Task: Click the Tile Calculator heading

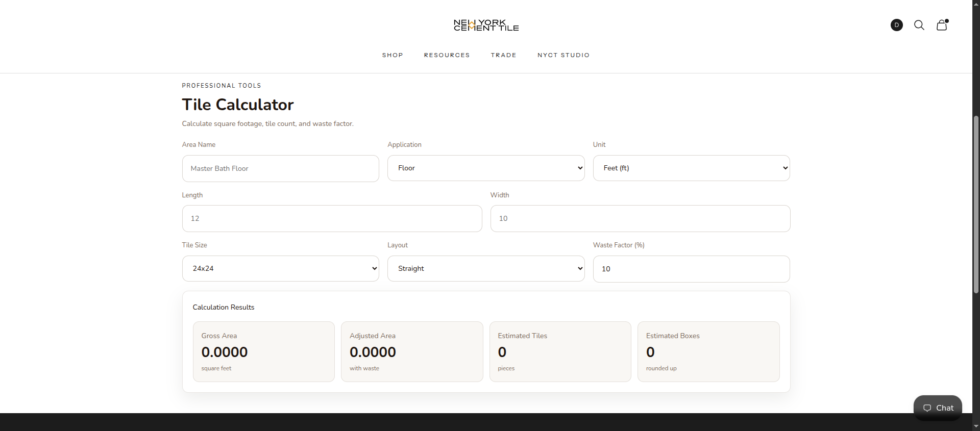Action: [238, 105]
